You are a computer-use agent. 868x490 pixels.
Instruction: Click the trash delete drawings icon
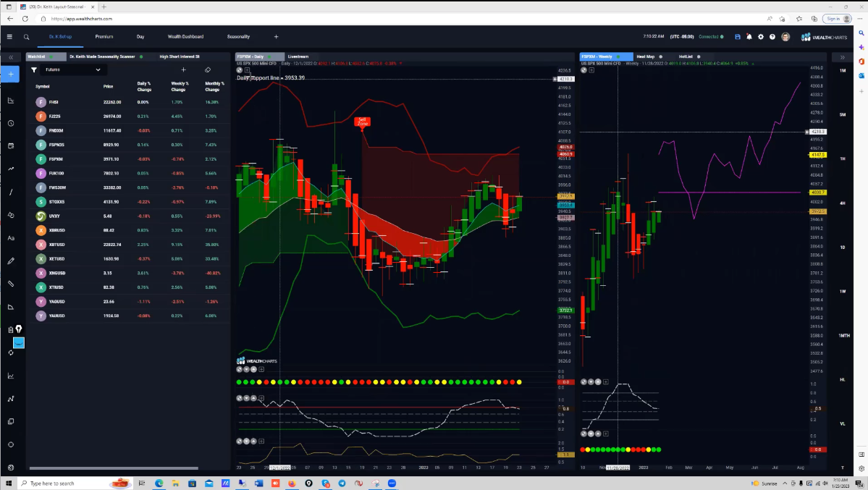[10, 329]
